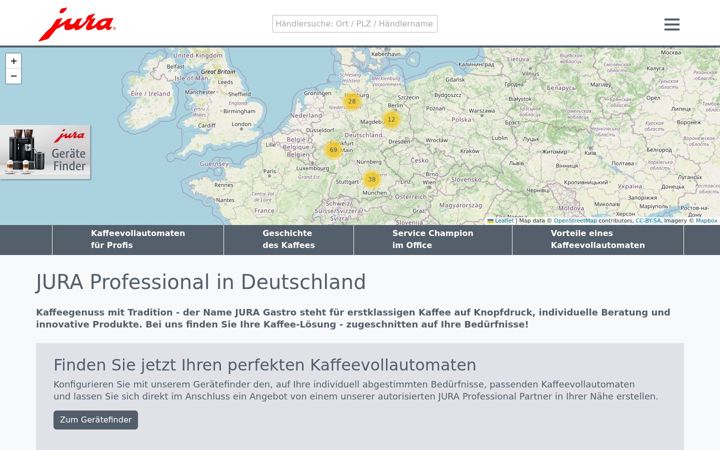Click the London label on the map
The width and height of the screenshot is (720, 450).
tap(241, 124)
